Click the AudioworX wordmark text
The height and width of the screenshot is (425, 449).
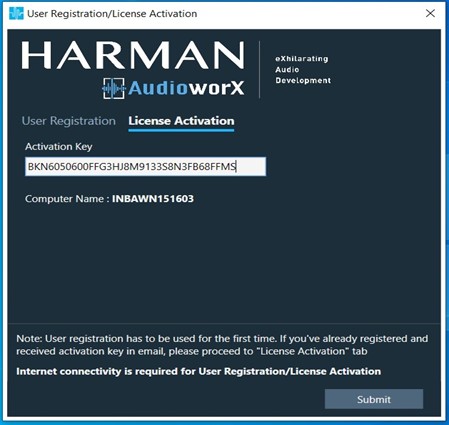pos(186,88)
